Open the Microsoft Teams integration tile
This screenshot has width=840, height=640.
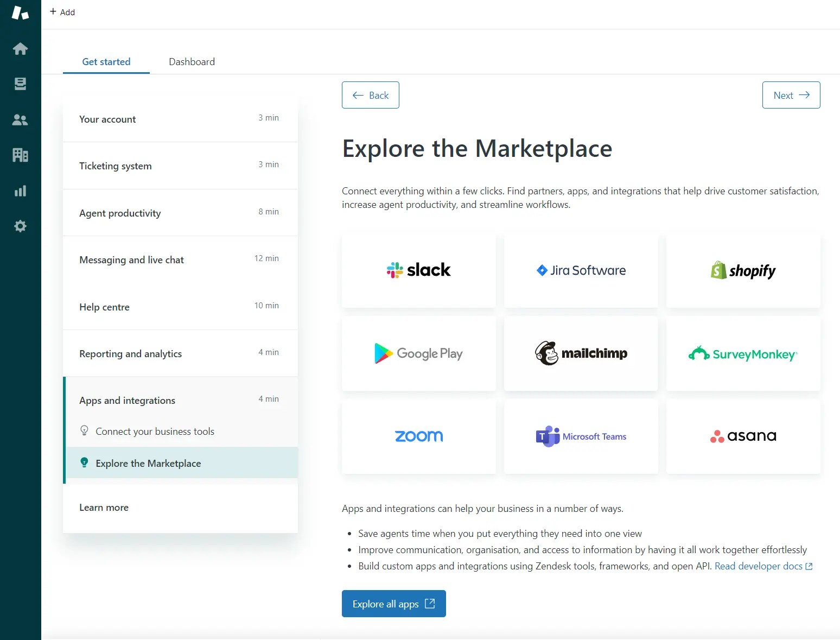click(581, 436)
